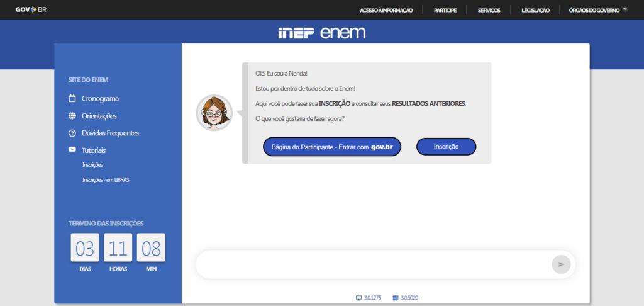Screen dimensions: 644x306
Task: Open the Legislação menu item
Action: (x=535, y=10)
